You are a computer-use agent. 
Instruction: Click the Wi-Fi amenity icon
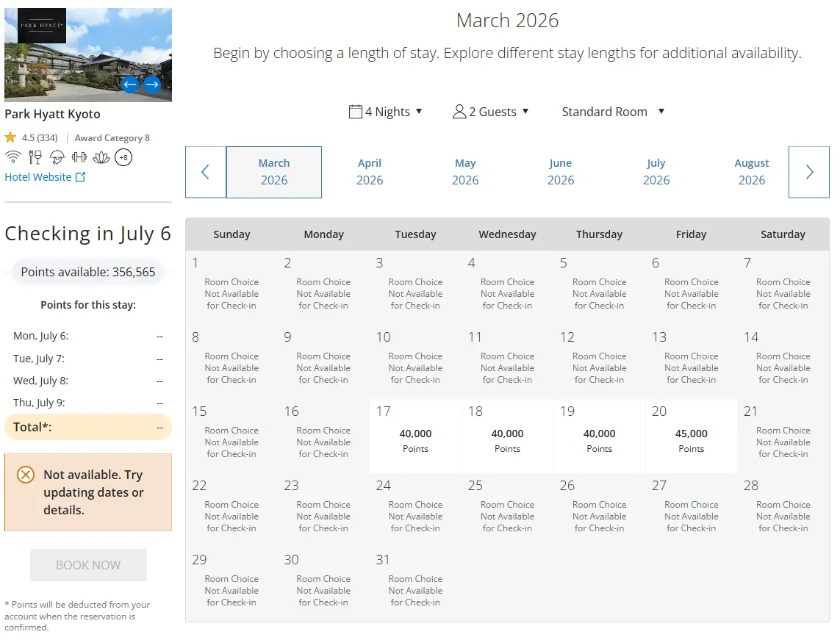tap(12, 157)
